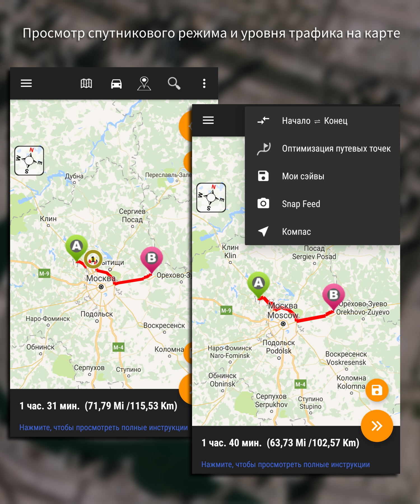Tap the pin-on-map location icon
420x504 pixels.
pyautogui.click(x=144, y=83)
